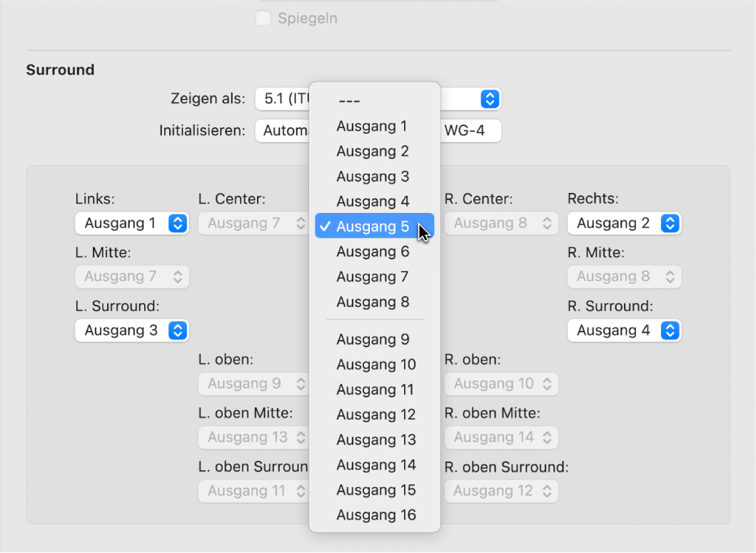The width and height of the screenshot is (756, 553).
Task: Select Ausgang 9 just below the menu divider
Action: pos(372,339)
